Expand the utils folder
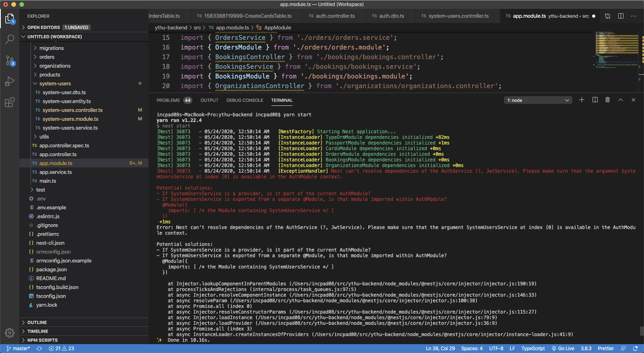 pyautogui.click(x=84, y=137)
